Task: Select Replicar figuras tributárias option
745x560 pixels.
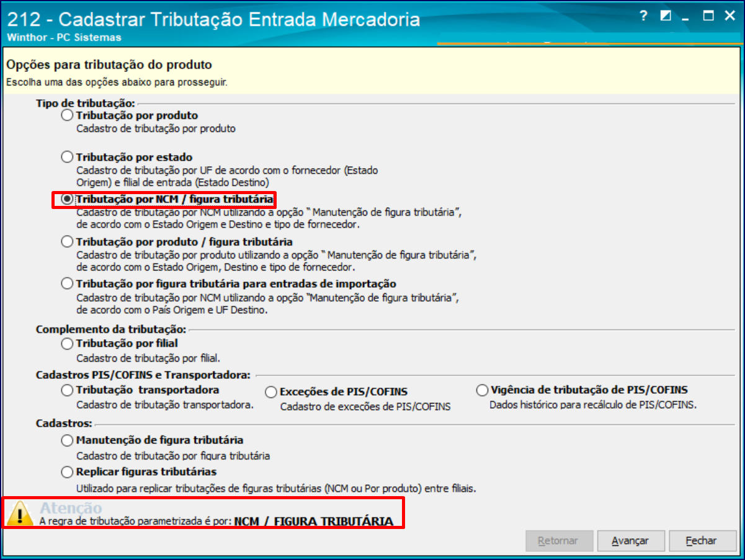Action: [x=67, y=472]
